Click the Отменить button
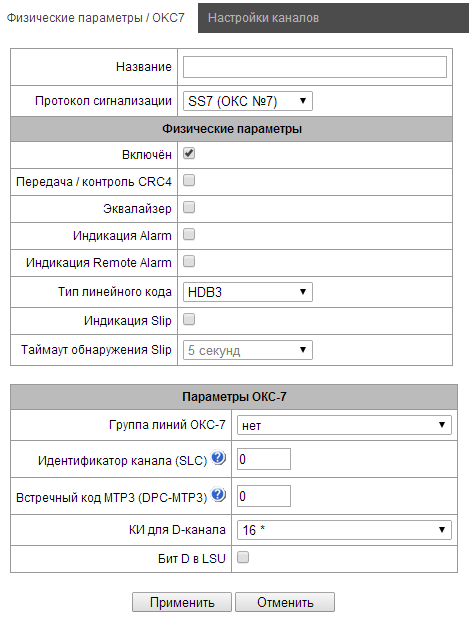The image size is (471, 643). coord(285,602)
